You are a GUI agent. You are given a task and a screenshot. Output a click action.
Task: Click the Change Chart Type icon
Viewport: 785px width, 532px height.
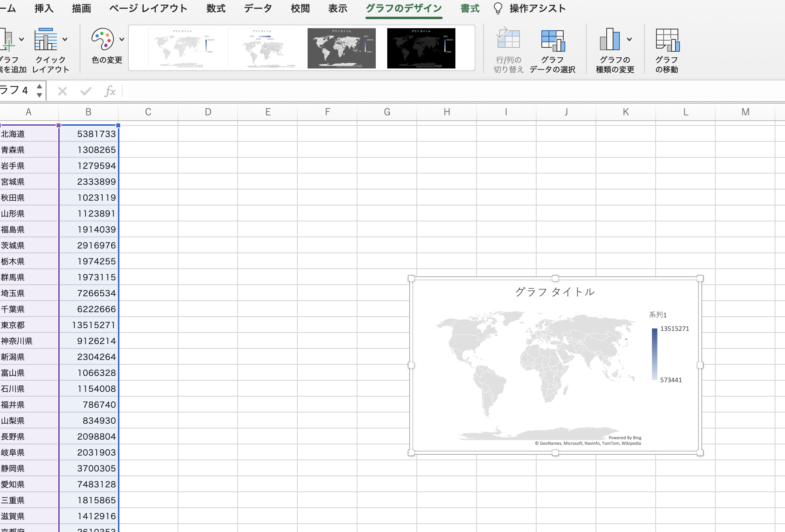click(610, 39)
